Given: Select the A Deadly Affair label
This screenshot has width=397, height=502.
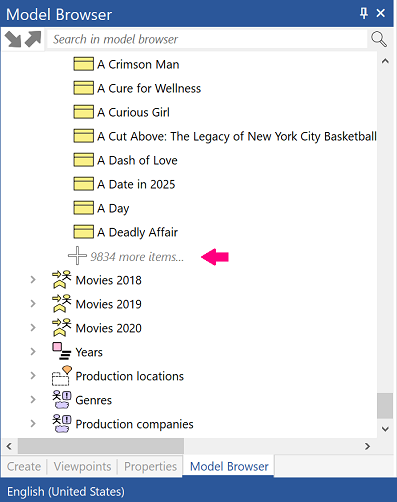Looking at the screenshot, I should 138,232.
